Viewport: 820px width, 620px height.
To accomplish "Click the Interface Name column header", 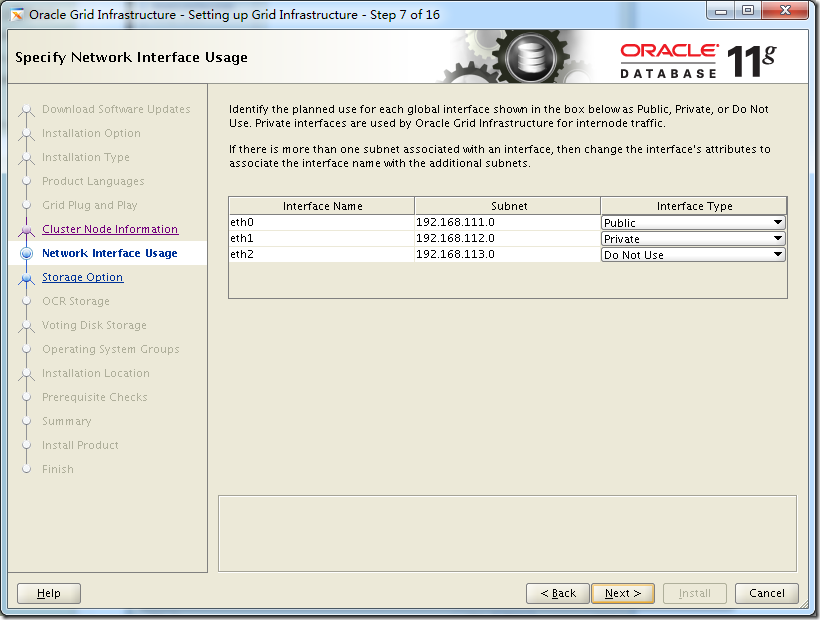I will point(322,206).
